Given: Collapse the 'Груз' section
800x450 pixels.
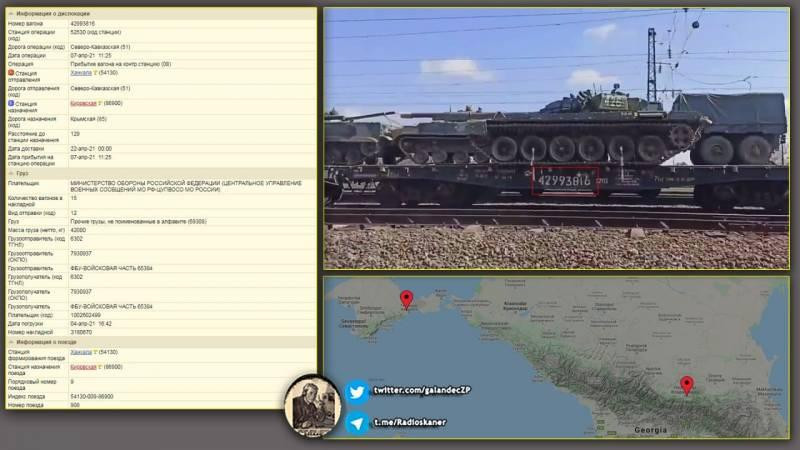Looking at the screenshot, I should [x=10, y=173].
